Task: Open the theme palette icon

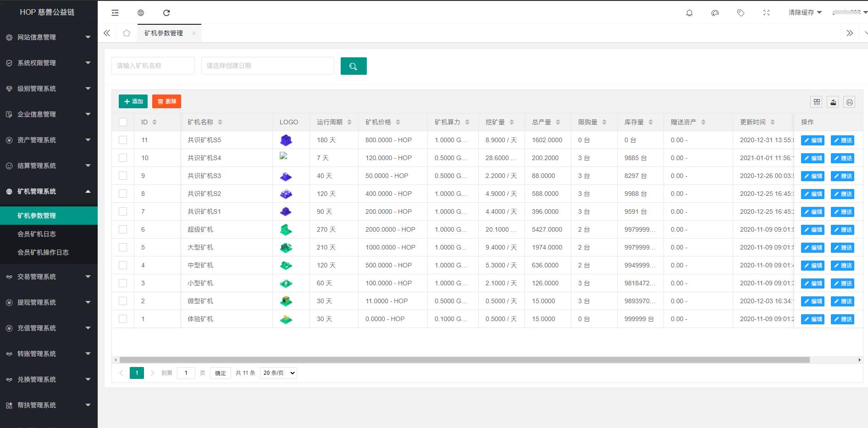Action: [715, 13]
